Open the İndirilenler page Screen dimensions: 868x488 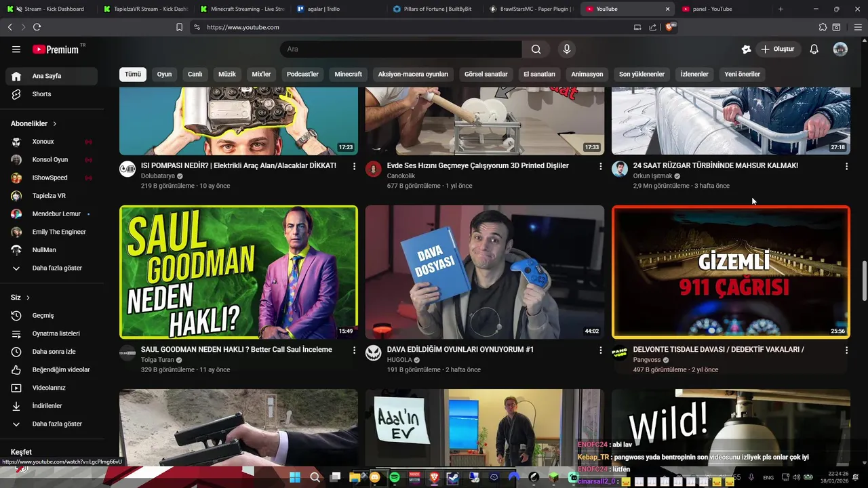[52, 405]
